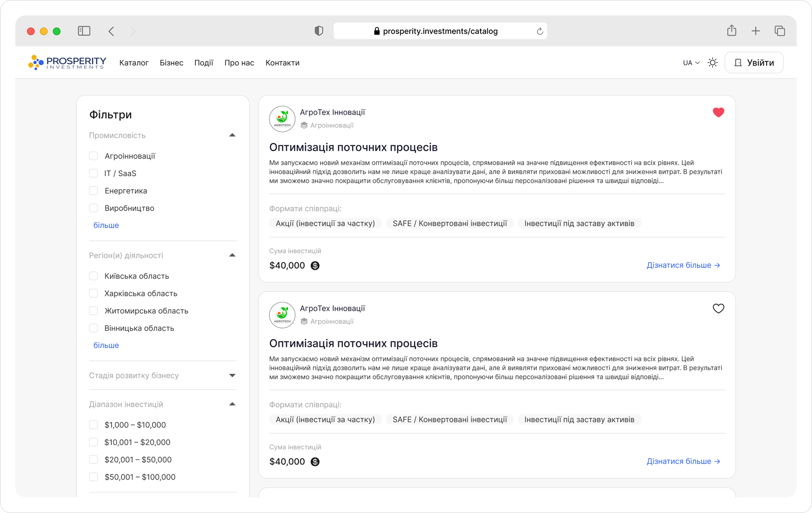Open the privacy shield icon
The width and height of the screenshot is (812, 513).
319,31
